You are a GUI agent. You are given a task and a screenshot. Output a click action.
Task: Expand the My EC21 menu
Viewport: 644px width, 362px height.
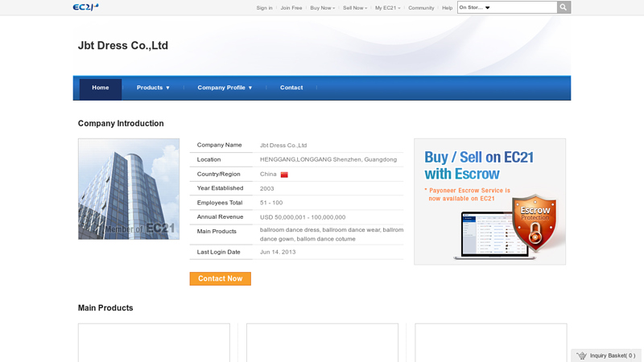387,8
